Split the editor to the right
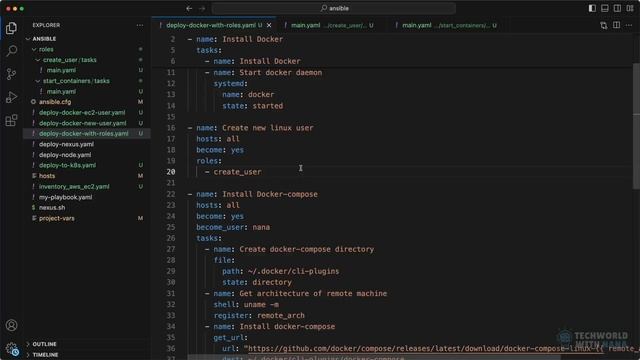 (x=616, y=25)
